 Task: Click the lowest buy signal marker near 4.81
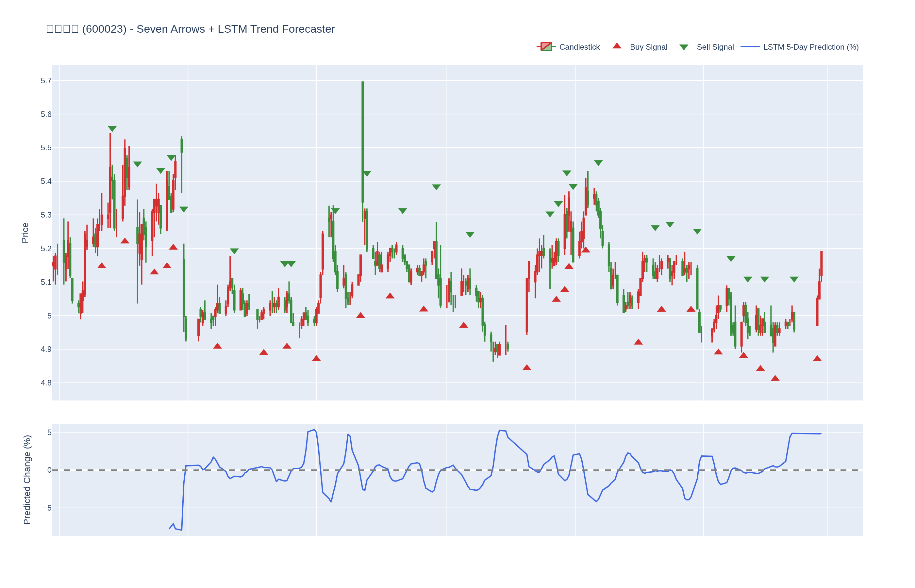point(775,378)
